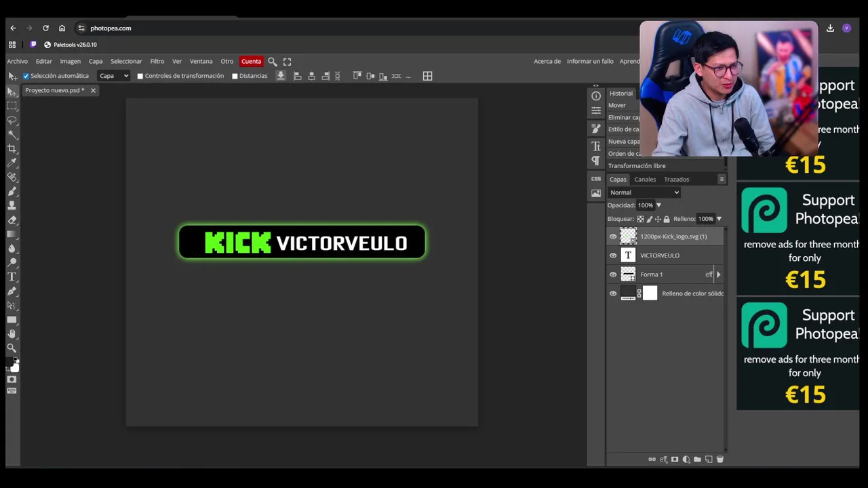The height and width of the screenshot is (488, 868).
Task: Select the Brush tool
Action: 12,191
